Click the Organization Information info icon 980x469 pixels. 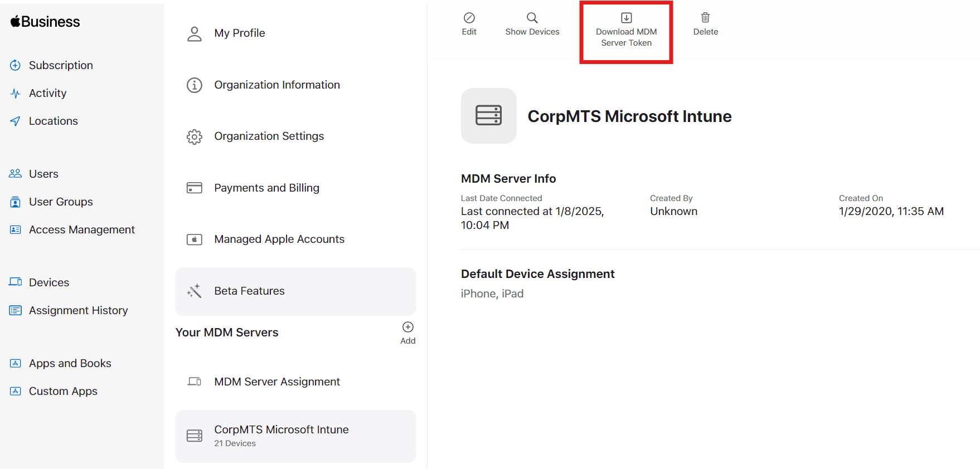tap(195, 85)
